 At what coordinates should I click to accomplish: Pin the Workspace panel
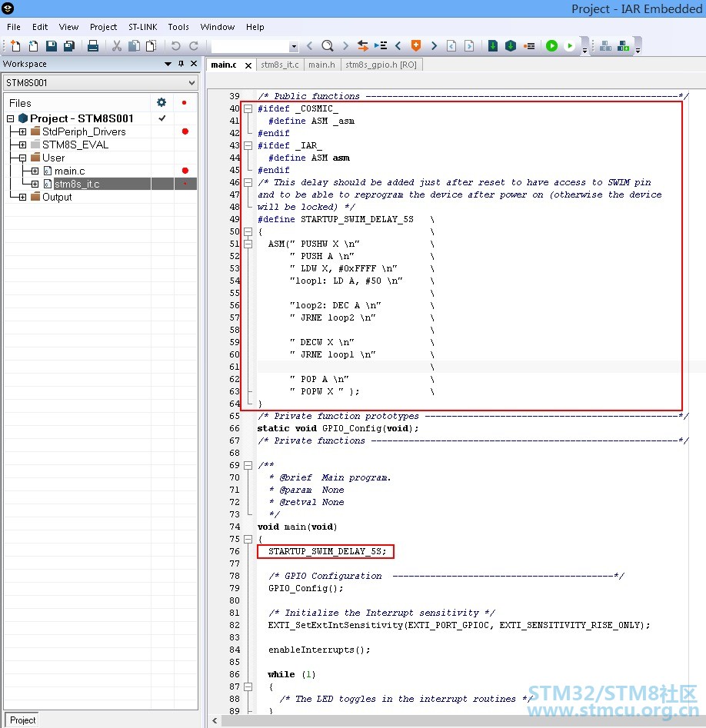181,64
